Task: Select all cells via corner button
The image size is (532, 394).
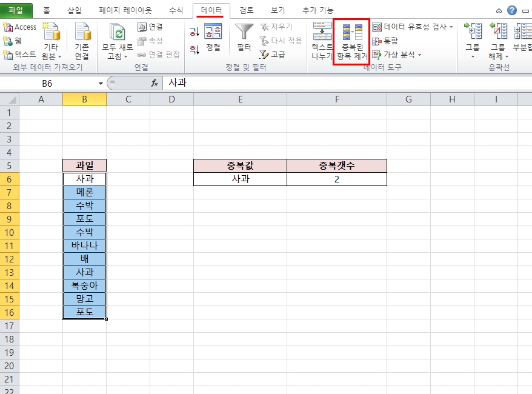Action: coord(10,99)
